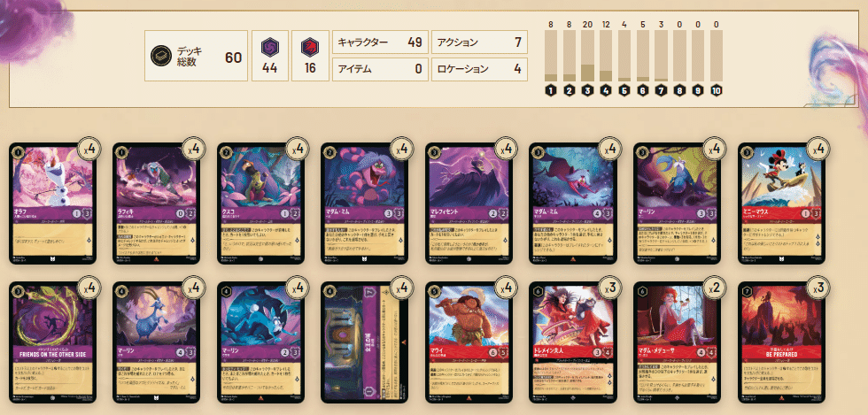
Task: Open the アイテム 0 count box
Action: coord(380,69)
